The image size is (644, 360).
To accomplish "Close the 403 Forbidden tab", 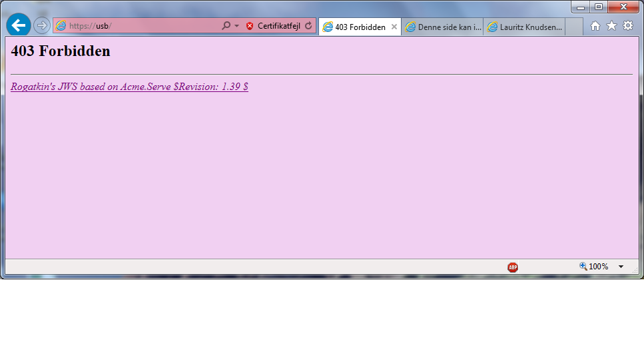I will pyautogui.click(x=394, y=27).
